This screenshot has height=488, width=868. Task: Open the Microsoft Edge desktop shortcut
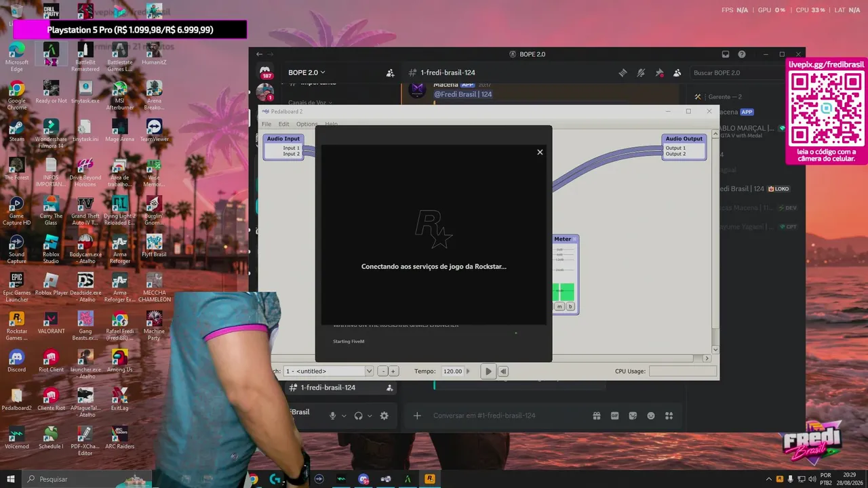tap(16, 56)
